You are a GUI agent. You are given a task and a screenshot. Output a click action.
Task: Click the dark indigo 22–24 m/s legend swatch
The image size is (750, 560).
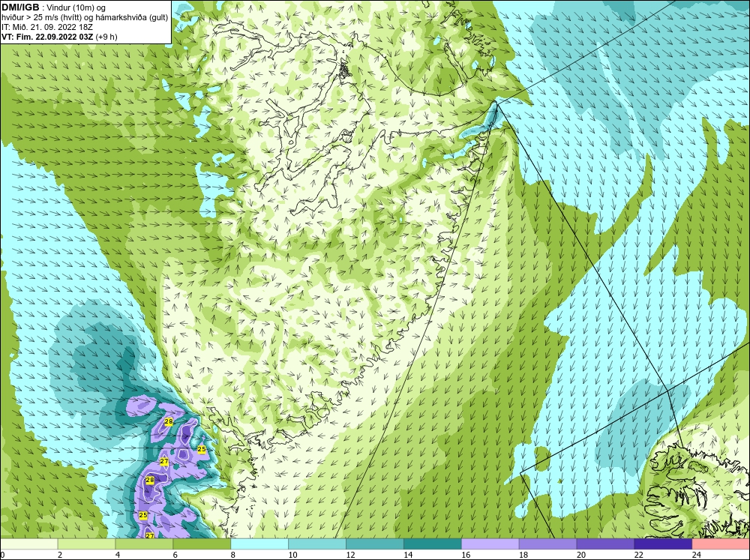[663, 544]
